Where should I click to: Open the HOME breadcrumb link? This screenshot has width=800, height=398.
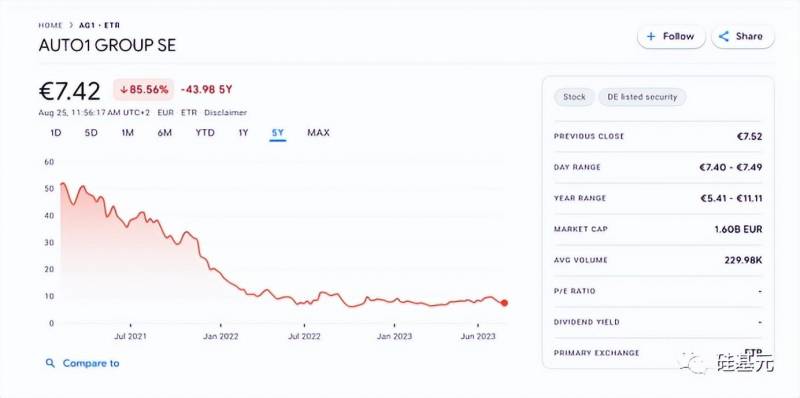pos(50,25)
